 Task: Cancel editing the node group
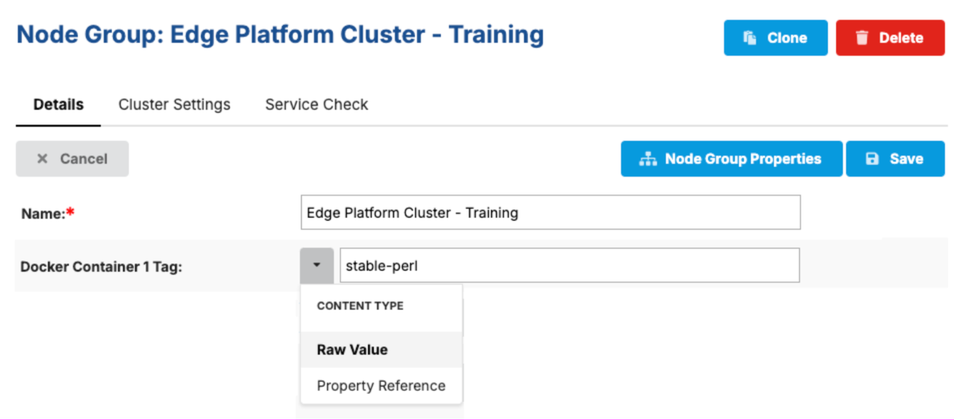tap(72, 159)
